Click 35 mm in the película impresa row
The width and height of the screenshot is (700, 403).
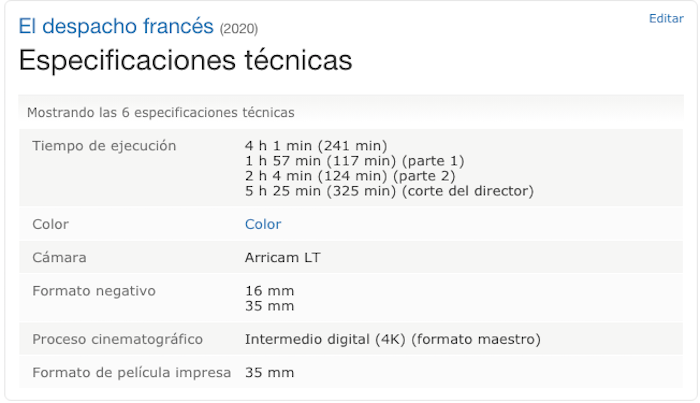(x=269, y=372)
